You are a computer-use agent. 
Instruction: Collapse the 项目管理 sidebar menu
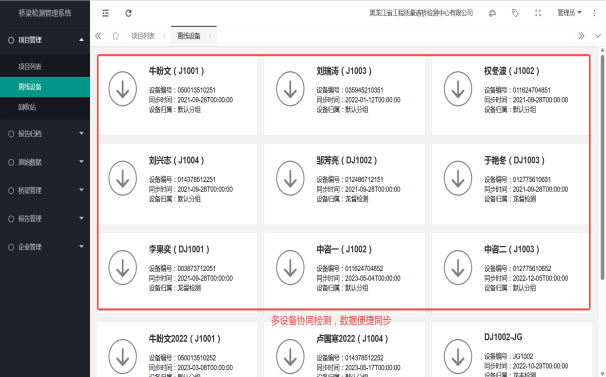pyautogui.click(x=45, y=40)
